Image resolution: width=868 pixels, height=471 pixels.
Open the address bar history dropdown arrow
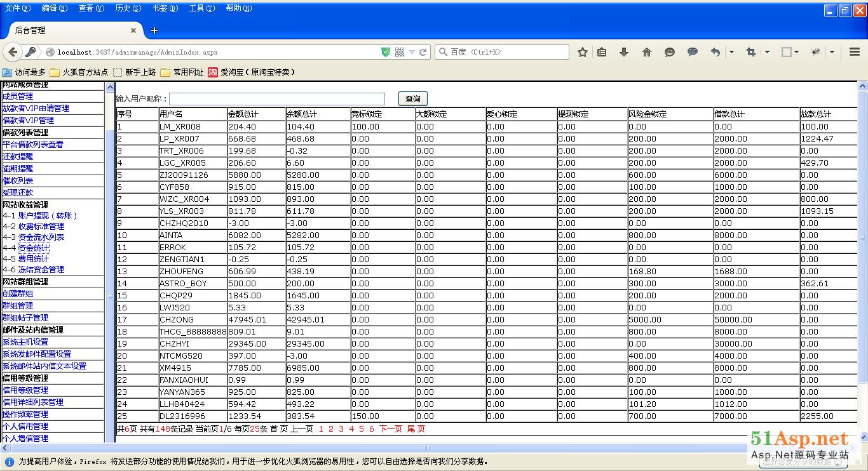[412, 52]
